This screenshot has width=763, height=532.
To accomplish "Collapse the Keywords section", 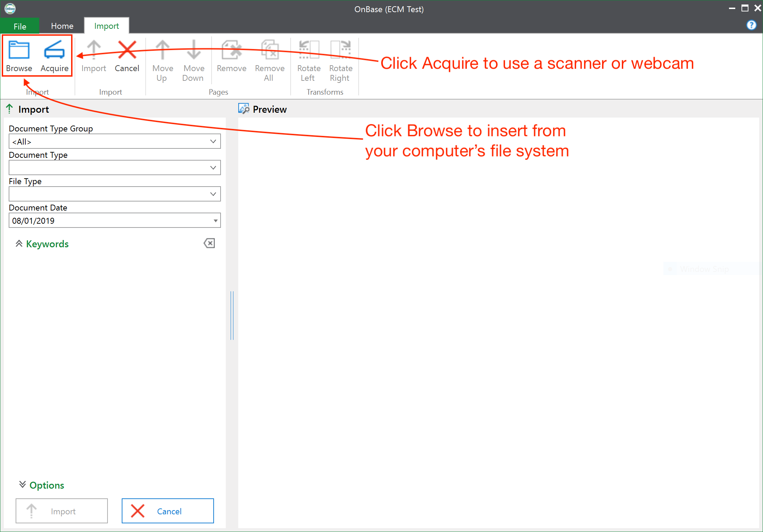I will tap(19, 244).
